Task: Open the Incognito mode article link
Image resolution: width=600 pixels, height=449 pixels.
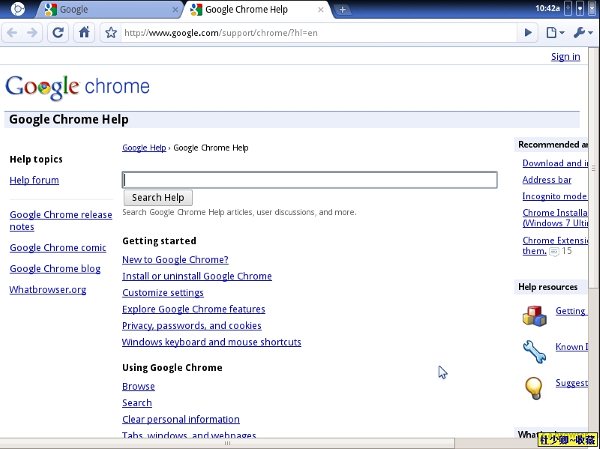Action: [555, 196]
